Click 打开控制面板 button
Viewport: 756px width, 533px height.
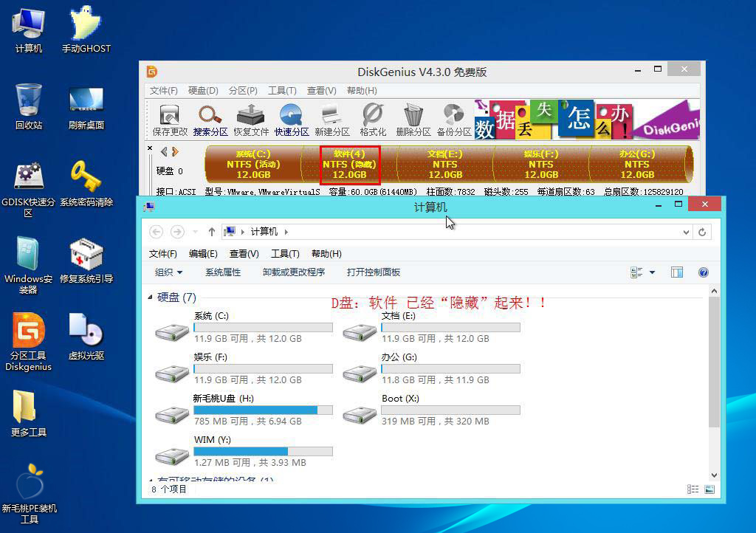[373, 272]
